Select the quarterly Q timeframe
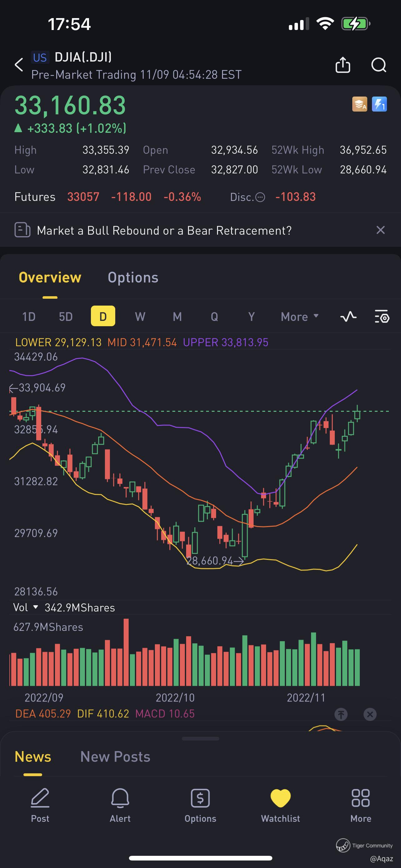The image size is (401, 868). (214, 317)
